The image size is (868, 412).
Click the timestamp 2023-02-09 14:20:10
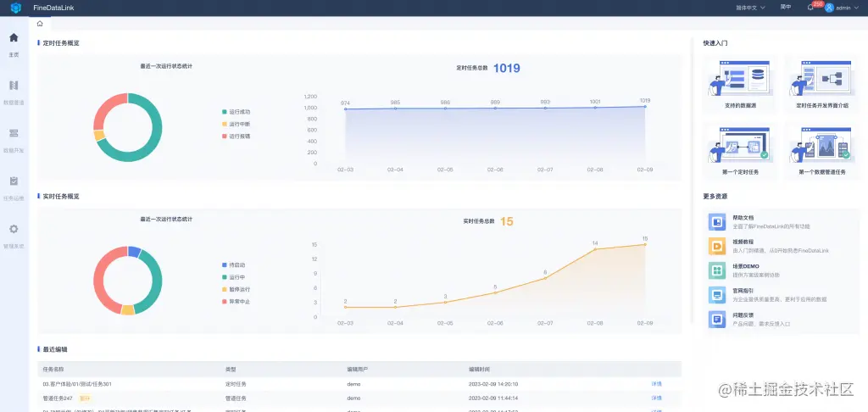(x=493, y=384)
